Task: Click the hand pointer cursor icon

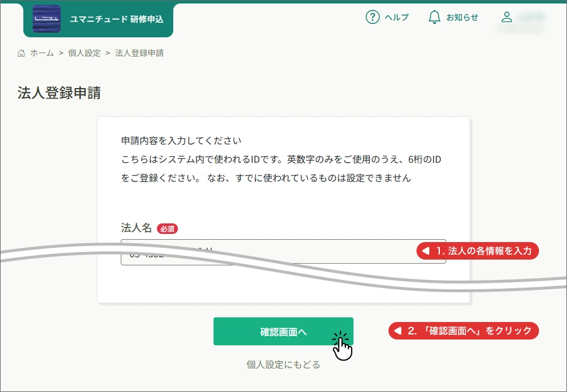Action: (x=343, y=346)
